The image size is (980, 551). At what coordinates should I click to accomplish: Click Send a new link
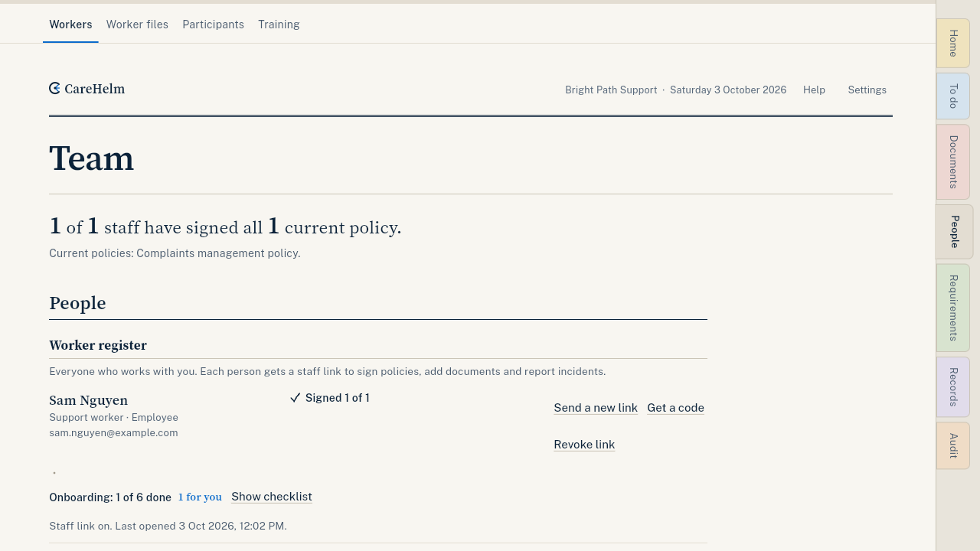point(596,408)
